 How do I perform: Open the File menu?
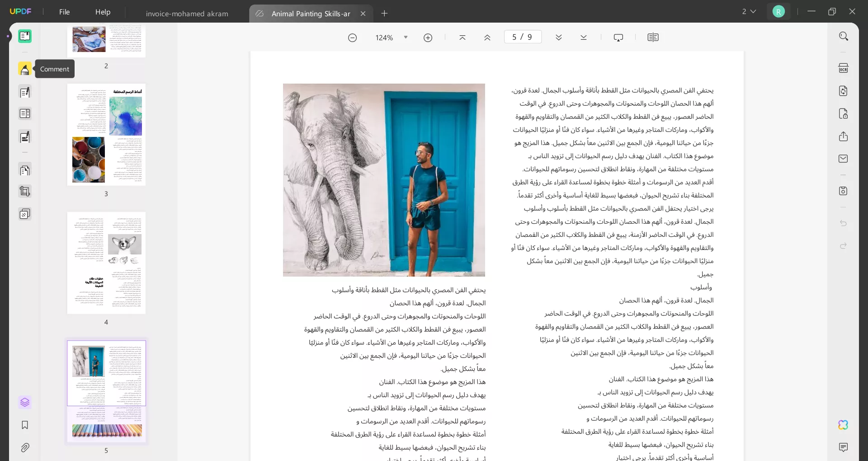point(64,12)
